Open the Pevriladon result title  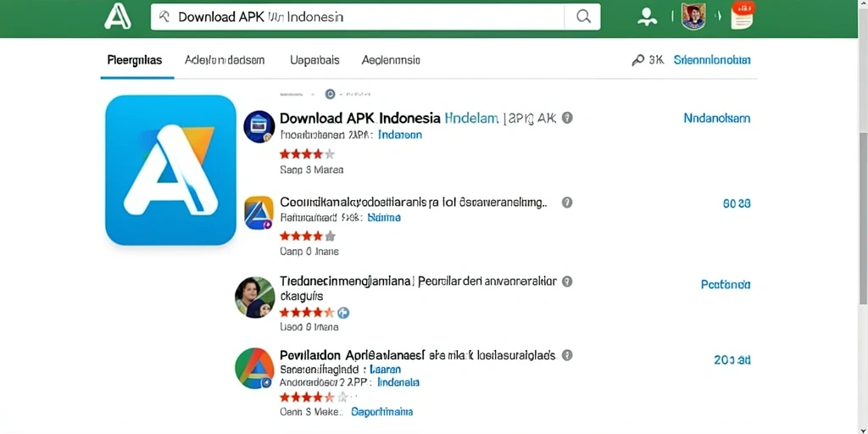point(417,355)
